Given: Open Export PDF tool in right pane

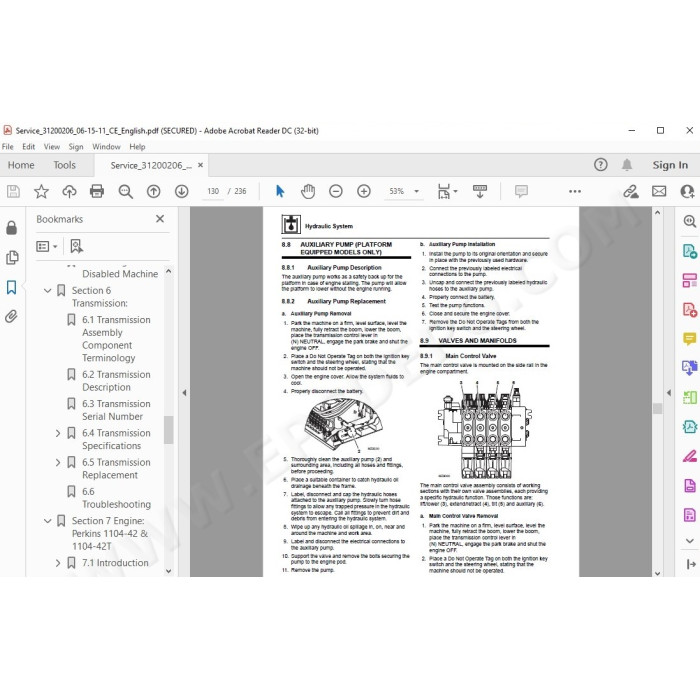Looking at the screenshot, I should 689,251.
